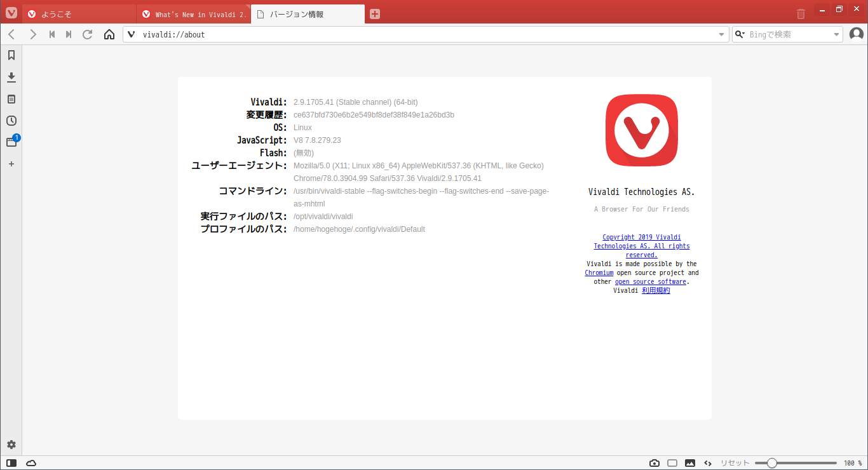
Task: Click the site info Vivaldi icon in address bar
Action: (x=132, y=34)
